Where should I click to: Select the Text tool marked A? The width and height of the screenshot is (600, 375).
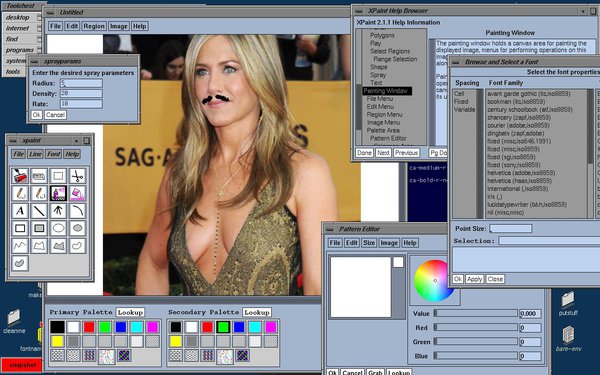coord(20,210)
